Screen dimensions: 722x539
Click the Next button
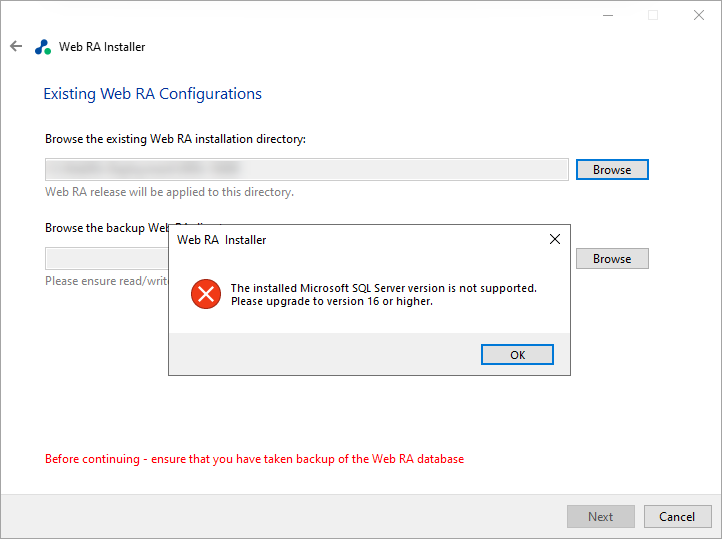(x=600, y=517)
